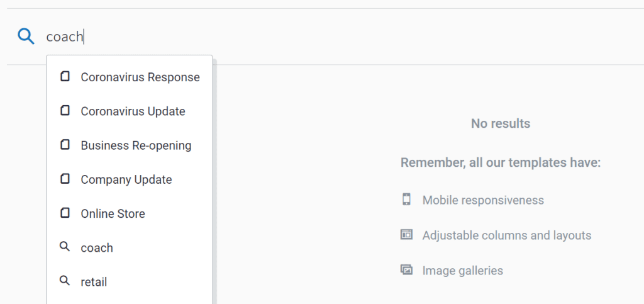
Task: Select the Coronavirus Response suggestion text
Action: coord(140,77)
